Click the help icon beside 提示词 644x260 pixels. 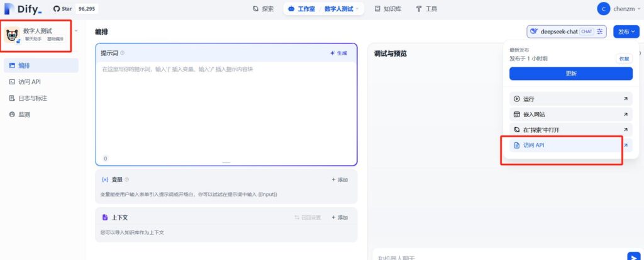pos(122,53)
